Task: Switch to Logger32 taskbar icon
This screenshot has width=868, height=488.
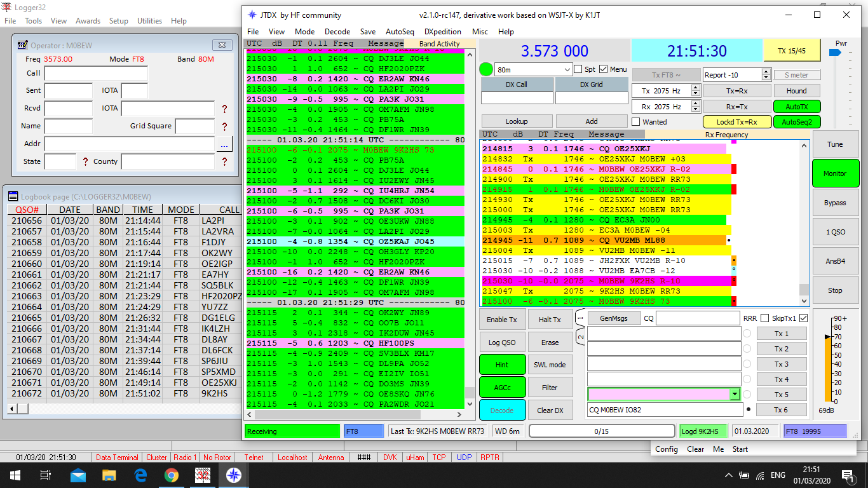Action: click(203, 475)
